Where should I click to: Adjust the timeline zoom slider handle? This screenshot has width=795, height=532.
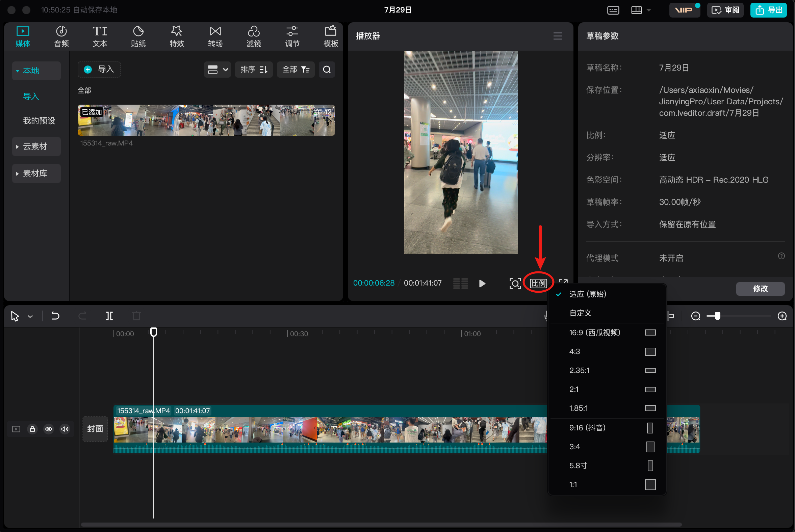(717, 316)
